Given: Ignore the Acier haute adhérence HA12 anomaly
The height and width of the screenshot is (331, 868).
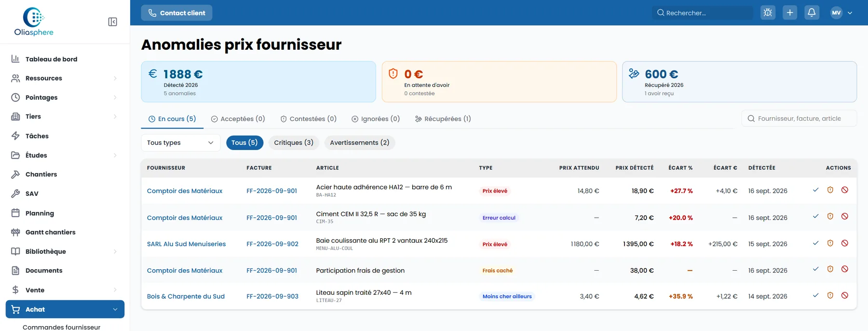Looking at the screenshot, I should pyautogui.click(x=845, y=190).
